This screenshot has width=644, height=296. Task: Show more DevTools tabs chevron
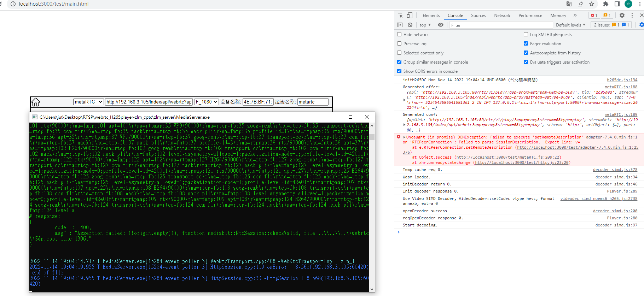pyautogui.click(x=575, y=15)
